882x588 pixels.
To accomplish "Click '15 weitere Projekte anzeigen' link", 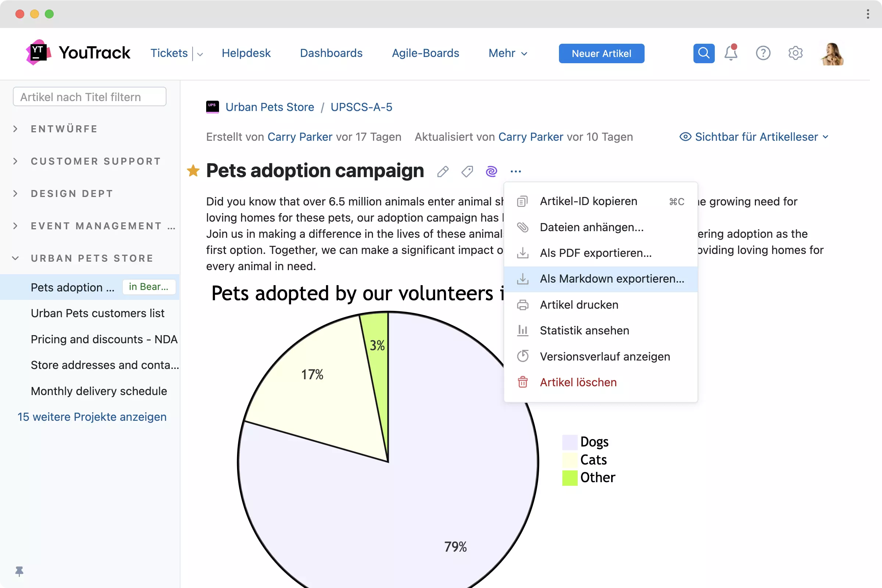I will pyautogui.click(x=92, y=417).
